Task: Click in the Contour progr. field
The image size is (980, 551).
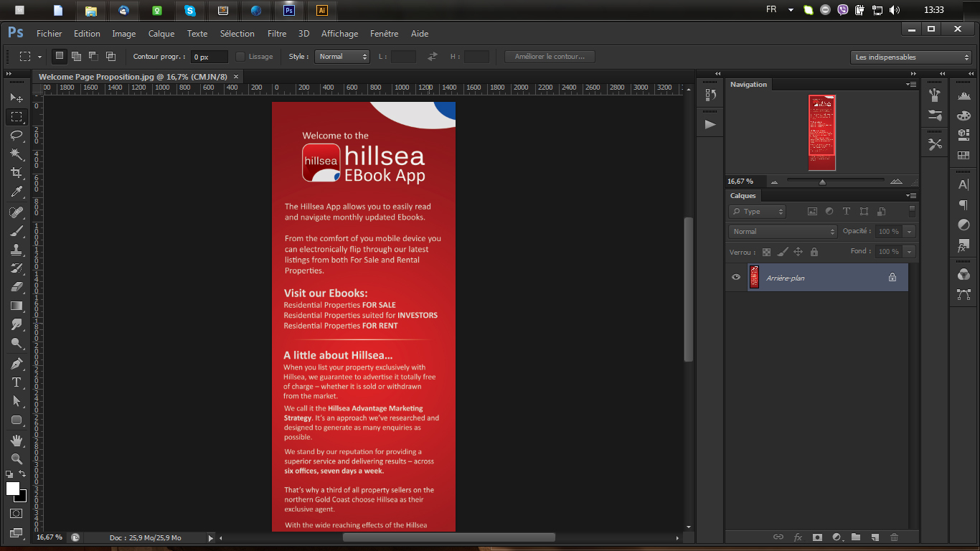Action: (x=209, y=57)
